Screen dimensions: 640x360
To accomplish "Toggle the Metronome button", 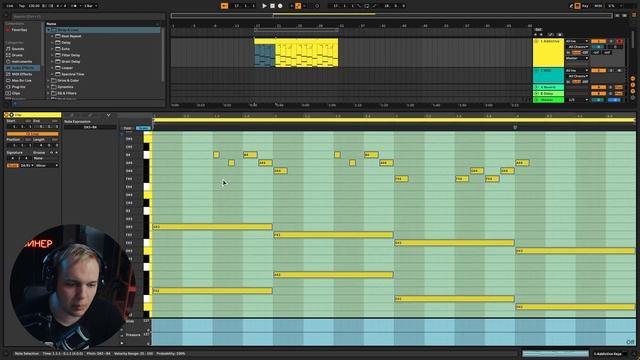I will pos(74,6).
